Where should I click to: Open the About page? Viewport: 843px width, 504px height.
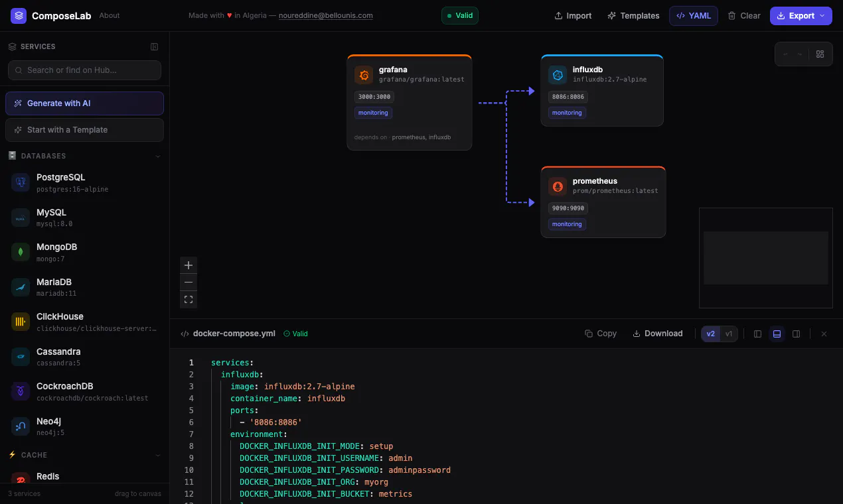pyautogui.click(x=110, y=15)
